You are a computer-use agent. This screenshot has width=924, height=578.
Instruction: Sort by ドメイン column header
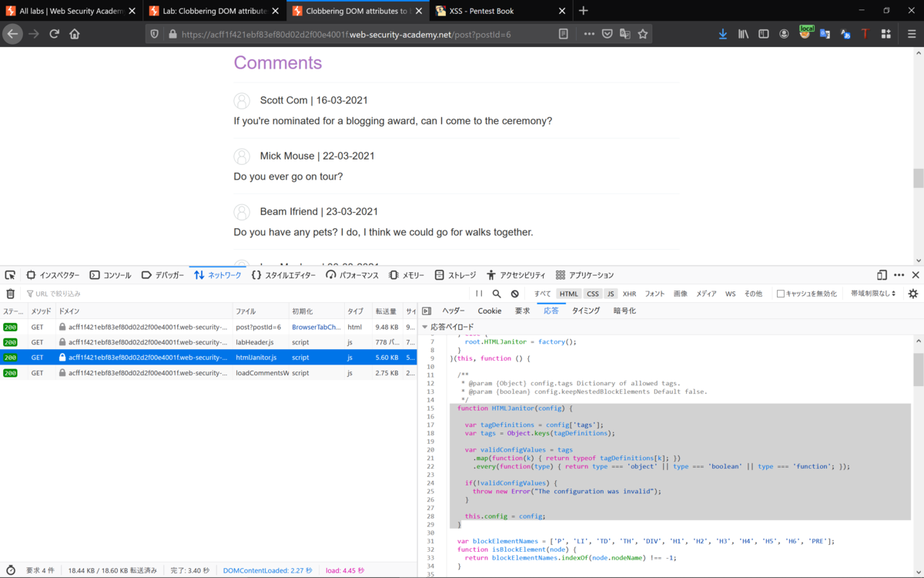coord(144,311)
